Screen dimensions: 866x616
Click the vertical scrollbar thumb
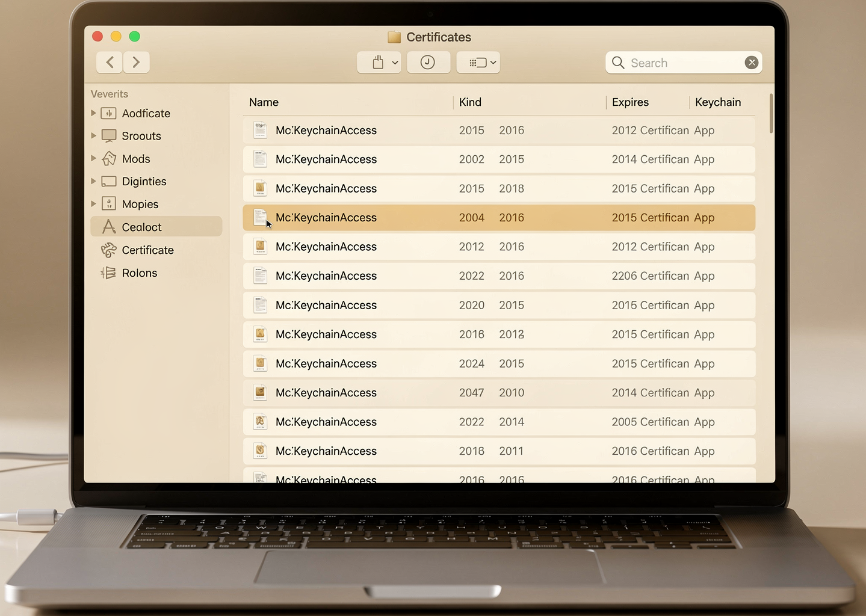771,113
